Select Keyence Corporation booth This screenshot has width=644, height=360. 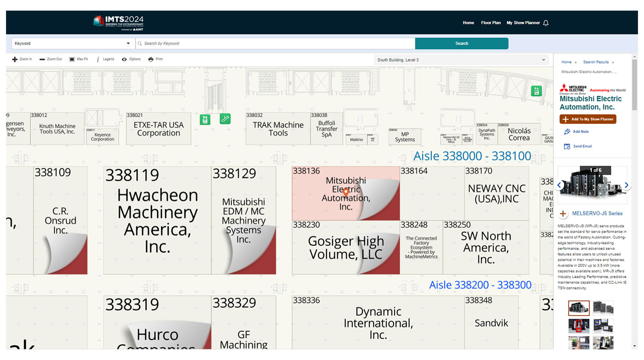[103, 137]
